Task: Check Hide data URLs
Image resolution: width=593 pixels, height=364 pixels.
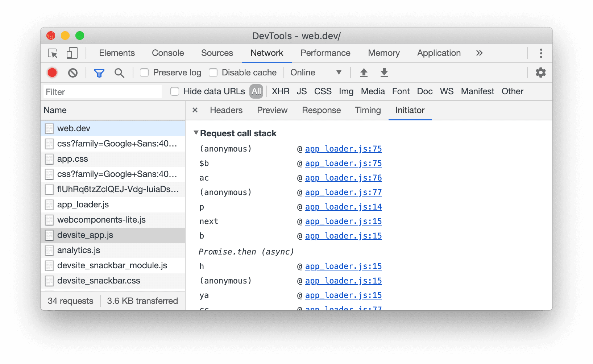Action: pyautogui.click(x=175, y=91)
